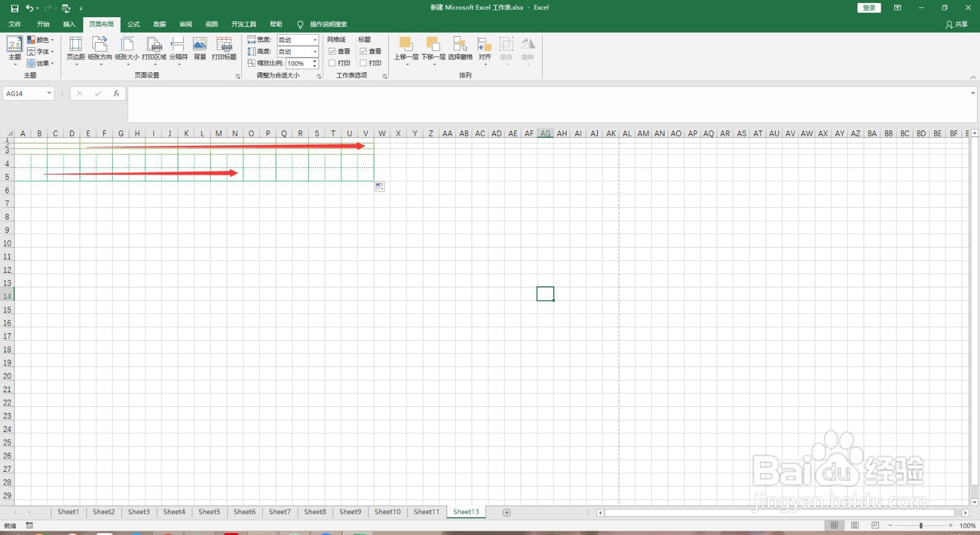This screenshot has width=980, height=535.
Task: Open Sheet Options dialog launcher
Action: coord(385,77)
